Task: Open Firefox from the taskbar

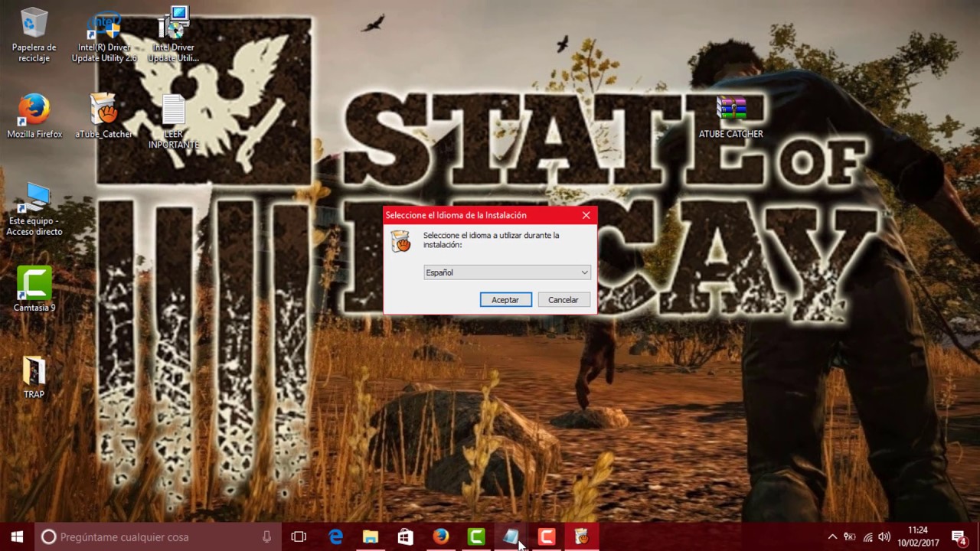Action: [441, 537]
